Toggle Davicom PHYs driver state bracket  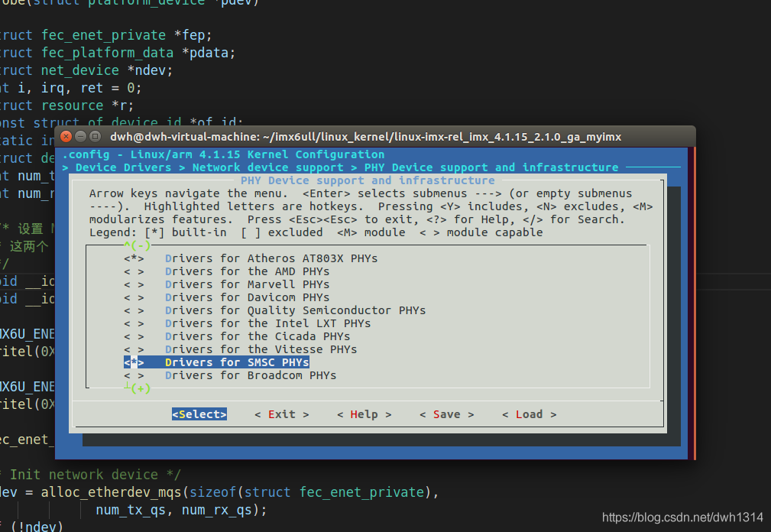[134, 297]
